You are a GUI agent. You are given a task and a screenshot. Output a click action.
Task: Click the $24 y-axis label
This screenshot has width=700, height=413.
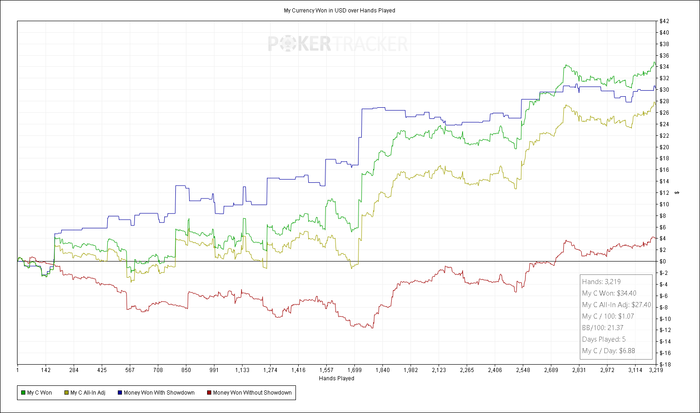(664, 124)
